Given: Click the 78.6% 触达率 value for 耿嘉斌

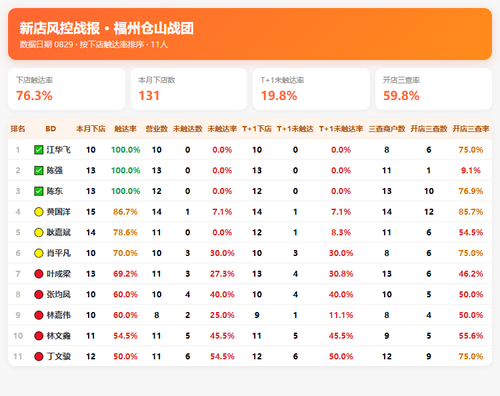Looking at the screenshot, I should (125, 232).
